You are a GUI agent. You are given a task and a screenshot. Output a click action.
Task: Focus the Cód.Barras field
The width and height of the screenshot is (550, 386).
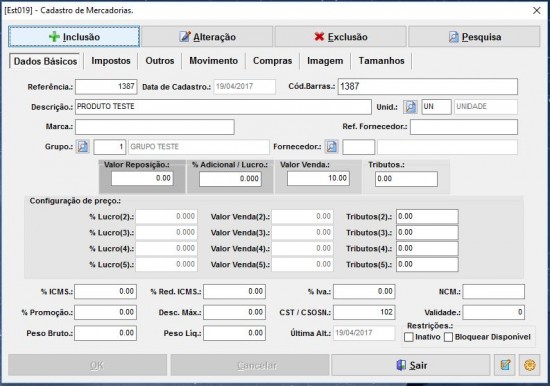428,87
